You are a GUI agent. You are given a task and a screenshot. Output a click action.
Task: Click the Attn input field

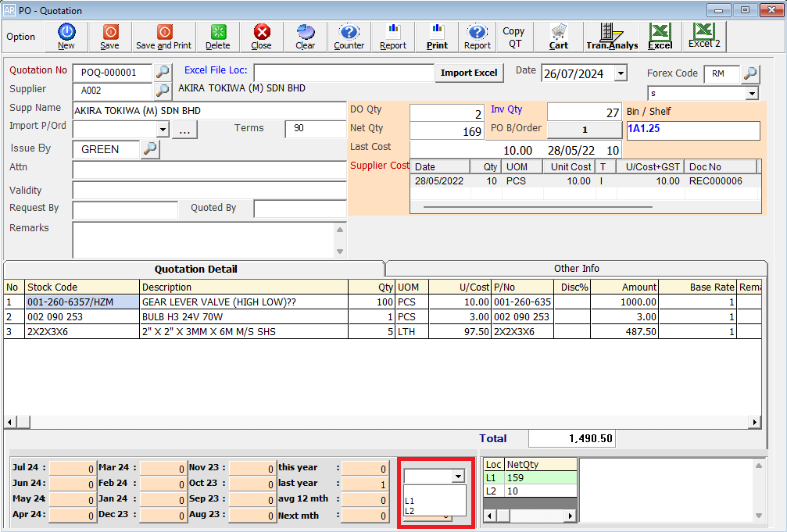click(x=209, y=170)
